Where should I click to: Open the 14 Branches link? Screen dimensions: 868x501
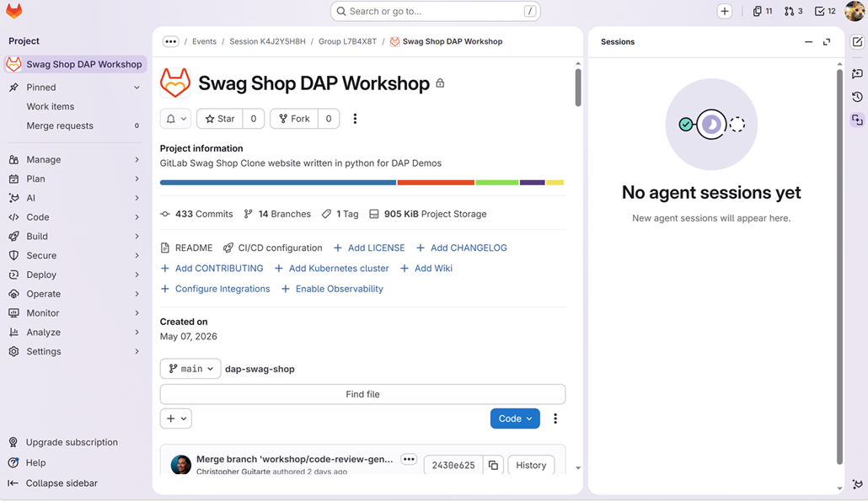point(277,214)
